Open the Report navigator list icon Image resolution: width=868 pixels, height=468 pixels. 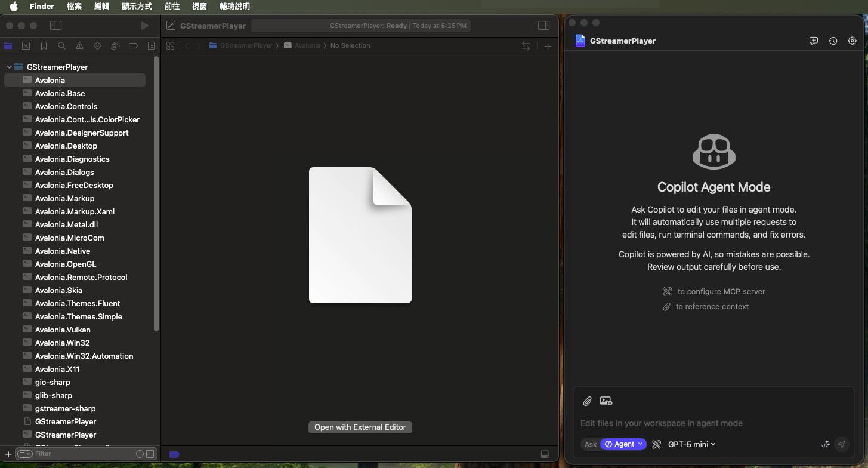151,45
